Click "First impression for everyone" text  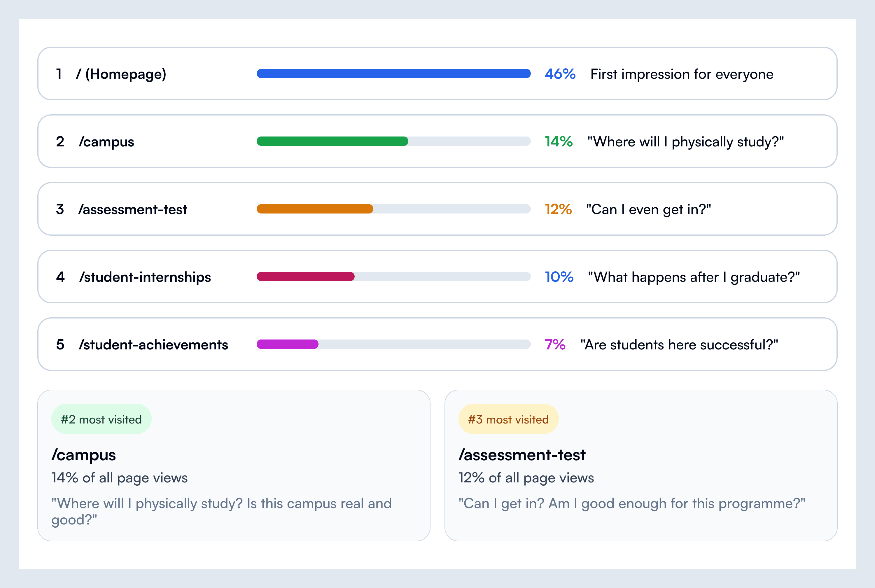click(x=682, y=74)
